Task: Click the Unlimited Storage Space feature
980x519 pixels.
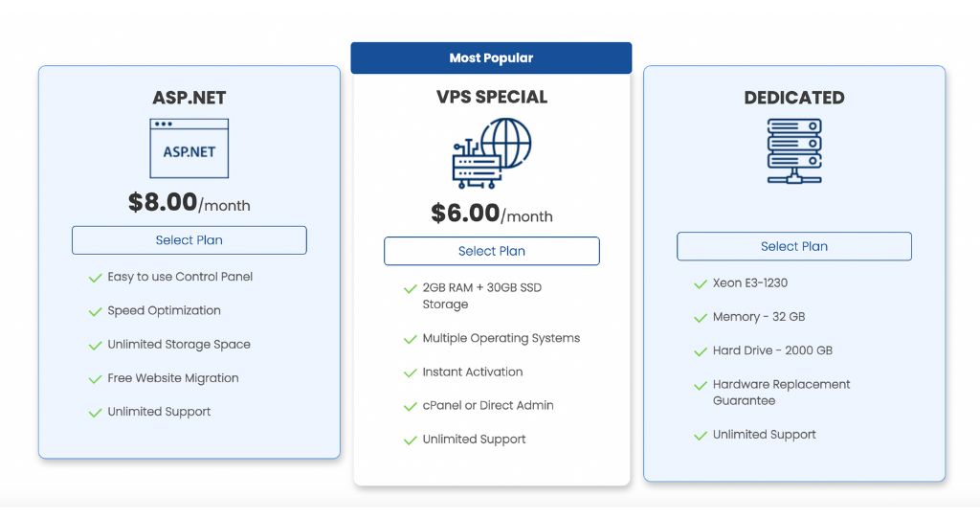Action: (x=179, y=345)
